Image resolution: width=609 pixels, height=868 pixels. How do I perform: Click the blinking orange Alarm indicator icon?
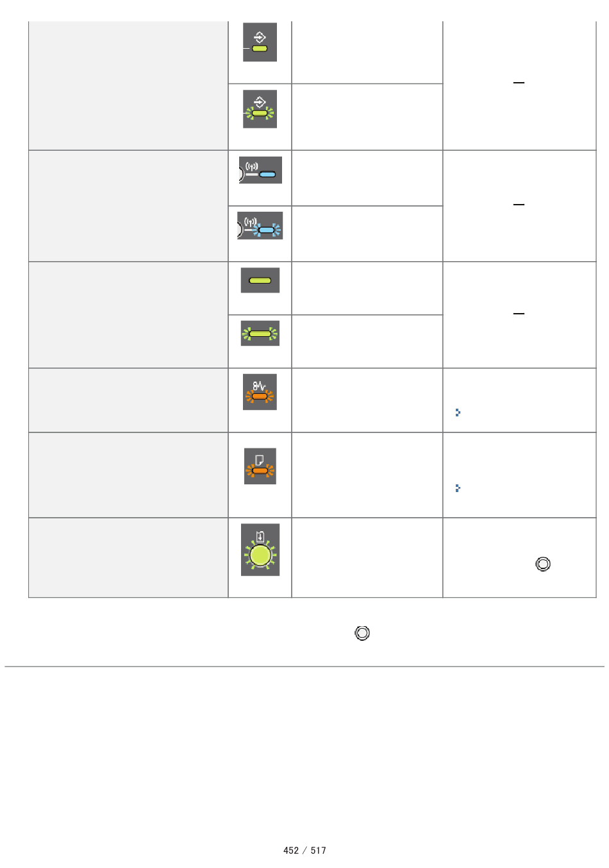pos(260,392)
